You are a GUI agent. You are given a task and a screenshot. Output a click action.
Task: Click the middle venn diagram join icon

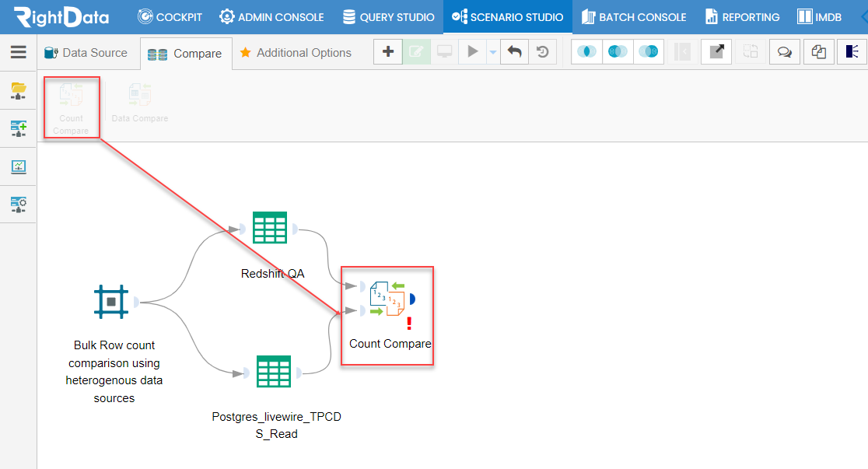618,52
